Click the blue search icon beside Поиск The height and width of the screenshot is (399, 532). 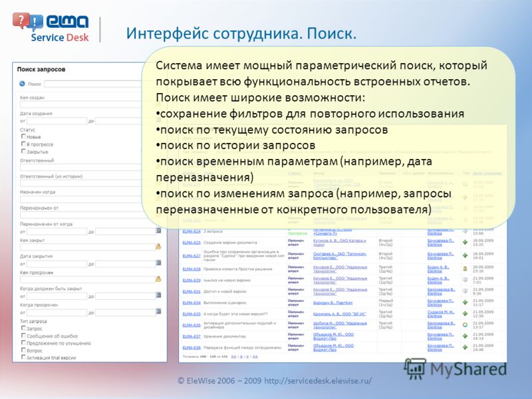22,84
